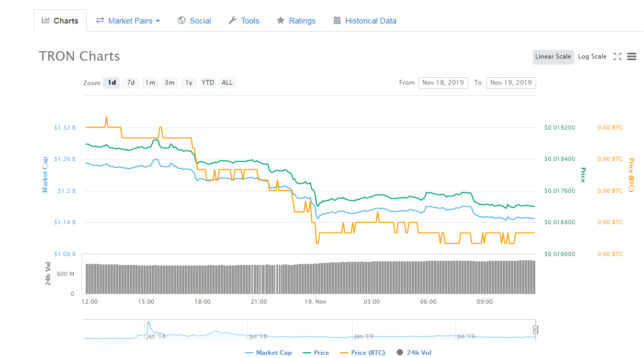This screenshot has width=644, height=358.
Task: Open the chart hamburger export menu
Action: click(x=631, y=56)
